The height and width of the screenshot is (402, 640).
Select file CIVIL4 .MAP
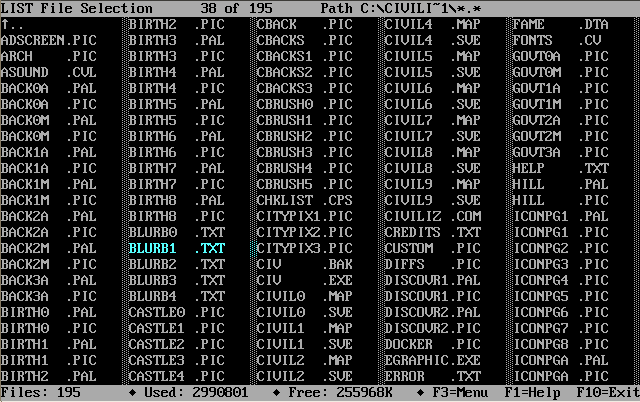pos(433,24)
